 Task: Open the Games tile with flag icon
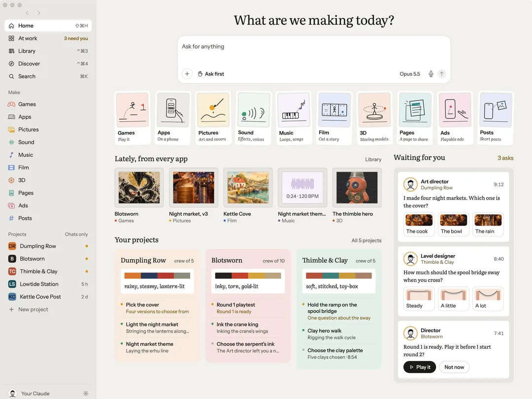[133, 118]
